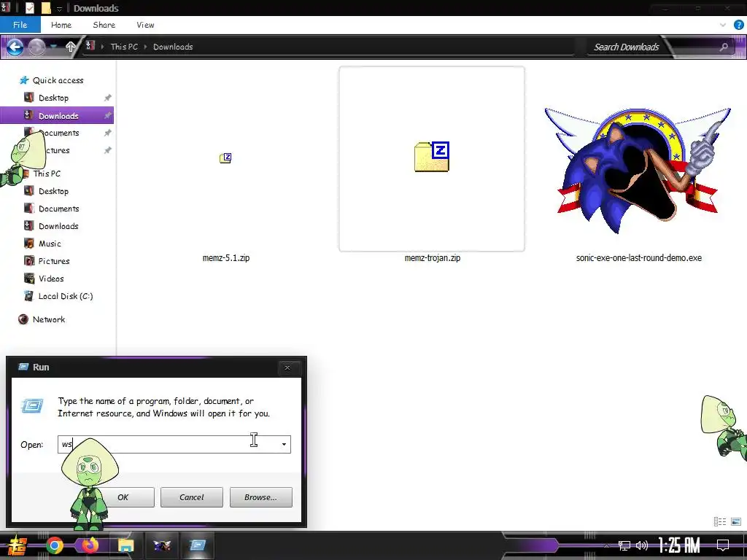Show hidden tray icons chevron
The image size is (747, 560).
tap(606, 545)
